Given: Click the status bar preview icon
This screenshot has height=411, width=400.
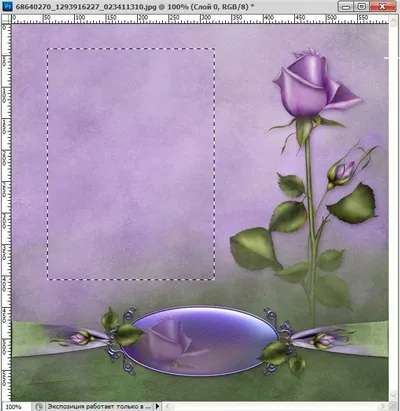Looking at the screenshot, I should click(x=39, y=407).
